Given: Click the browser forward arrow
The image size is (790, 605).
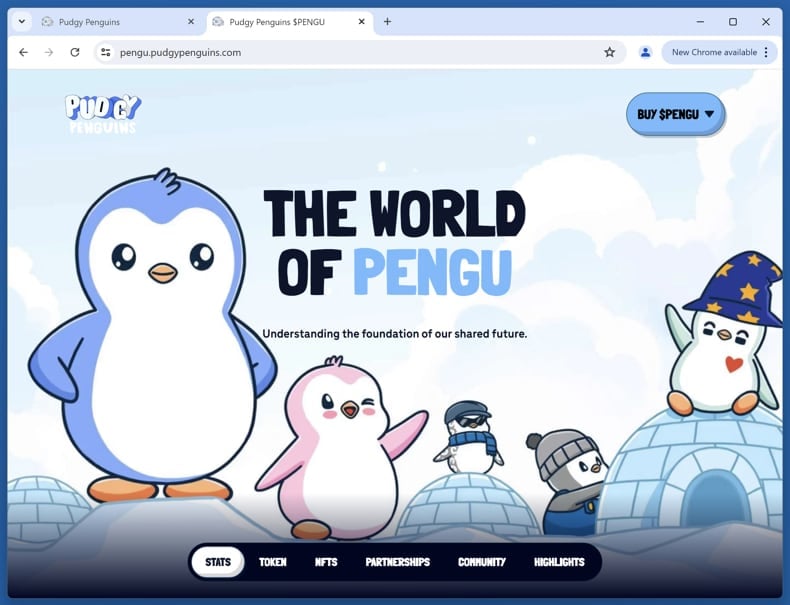Looking at the screenshot, I should pos(49,52).
